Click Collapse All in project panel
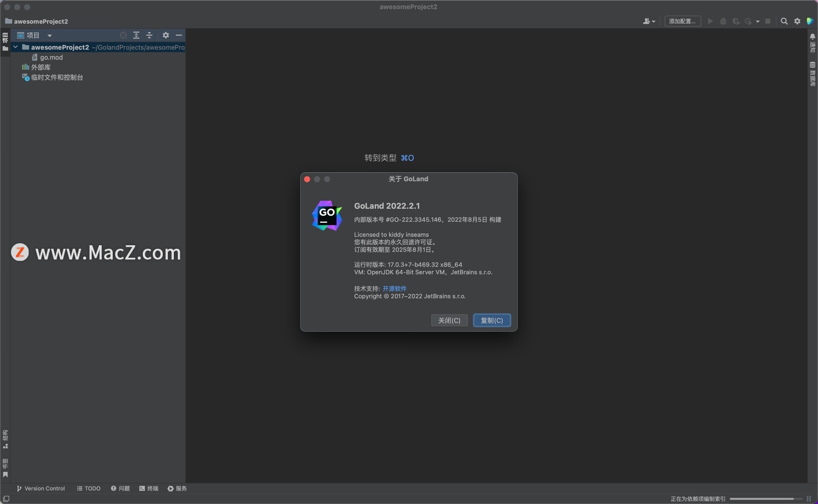Viewport: 818px width, 504px height. pyautogui.click(x=149, y=35)
